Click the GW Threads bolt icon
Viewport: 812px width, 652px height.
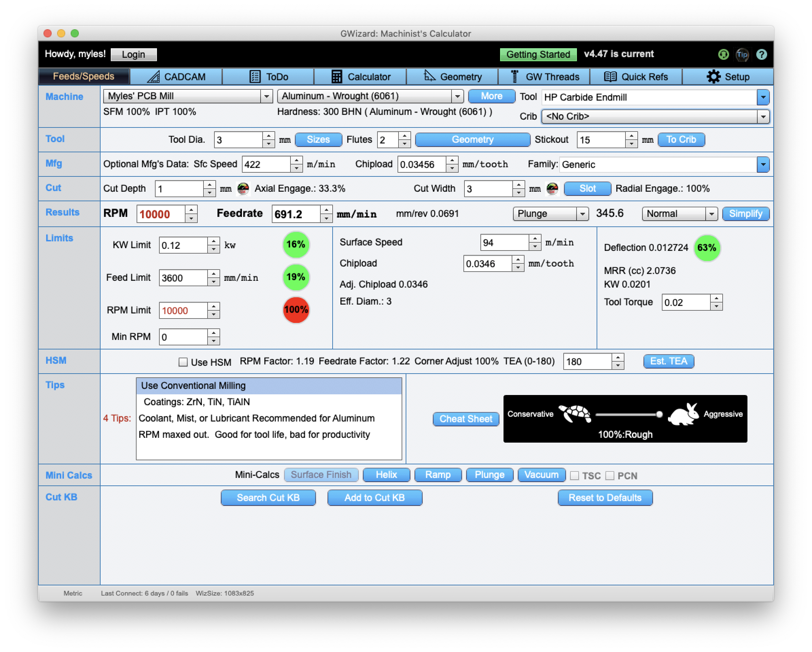point(514,76)
